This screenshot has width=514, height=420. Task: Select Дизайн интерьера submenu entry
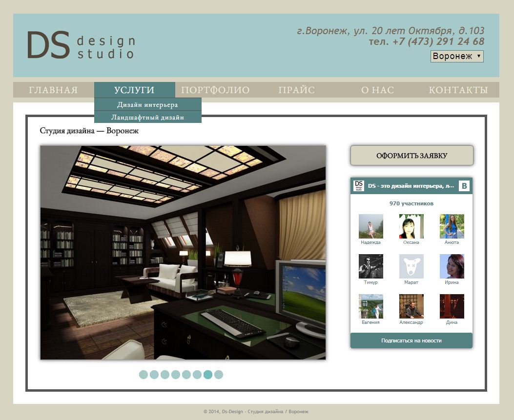(147, 104)
